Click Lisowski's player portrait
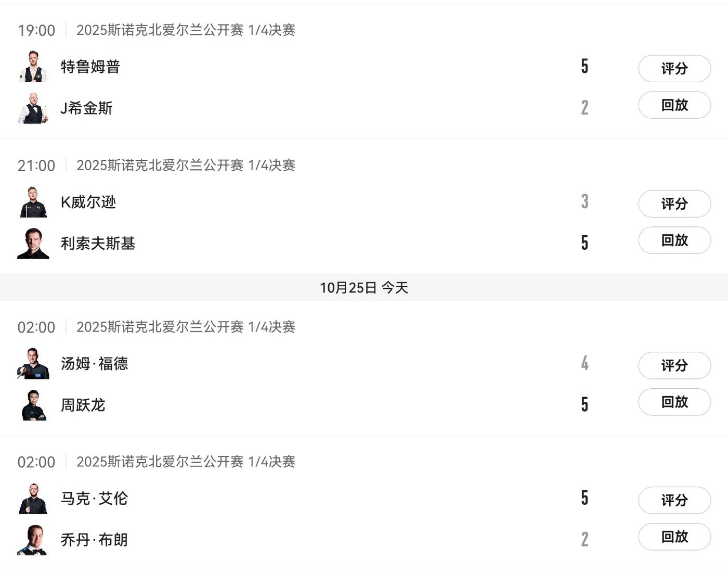Screen dimensions: 728x573 tap(33, 244)
